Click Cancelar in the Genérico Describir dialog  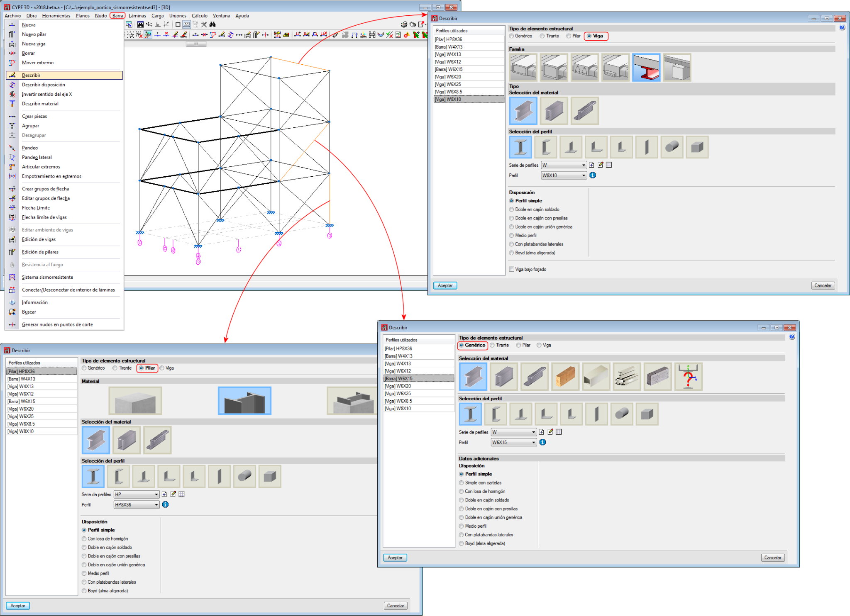click(772, 558)
